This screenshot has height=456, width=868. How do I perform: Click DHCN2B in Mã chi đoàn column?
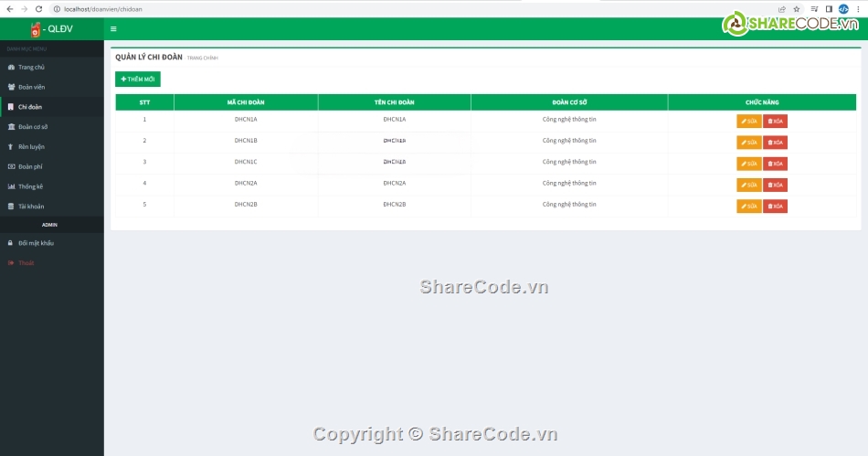pyautogui.click(x=246, y=204)
